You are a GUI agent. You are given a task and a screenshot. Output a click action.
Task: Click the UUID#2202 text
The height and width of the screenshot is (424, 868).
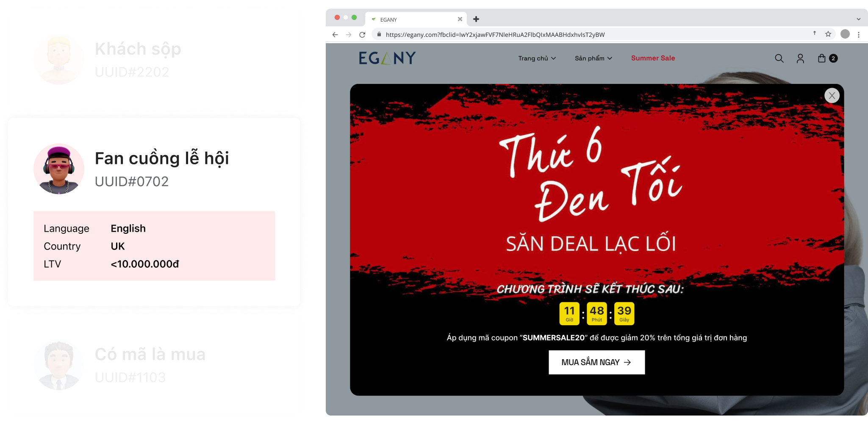click(x=132, y=72)
